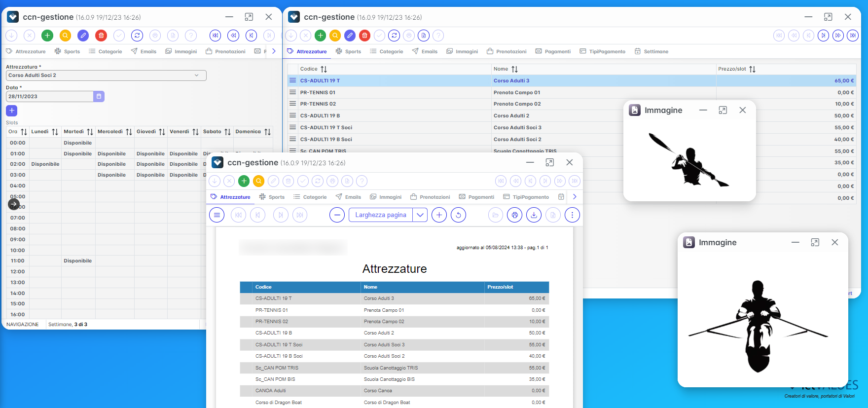
Task: Click the red trash delete icon in left window
Action: pos(101,36)
